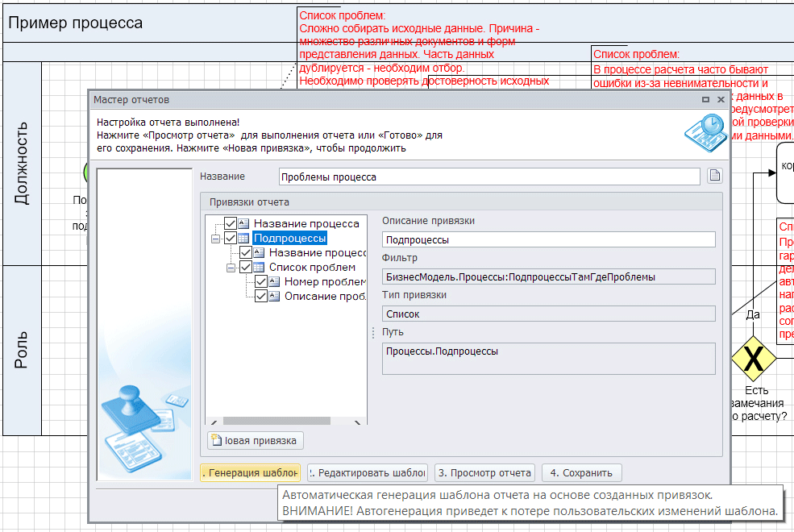Click the Сохранить step button

[x=581, y=473]
